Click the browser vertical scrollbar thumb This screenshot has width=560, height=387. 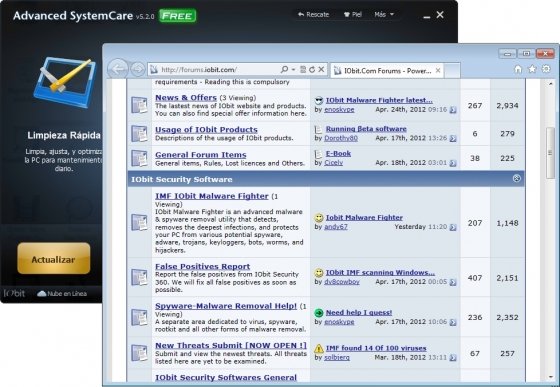point(550,153)
